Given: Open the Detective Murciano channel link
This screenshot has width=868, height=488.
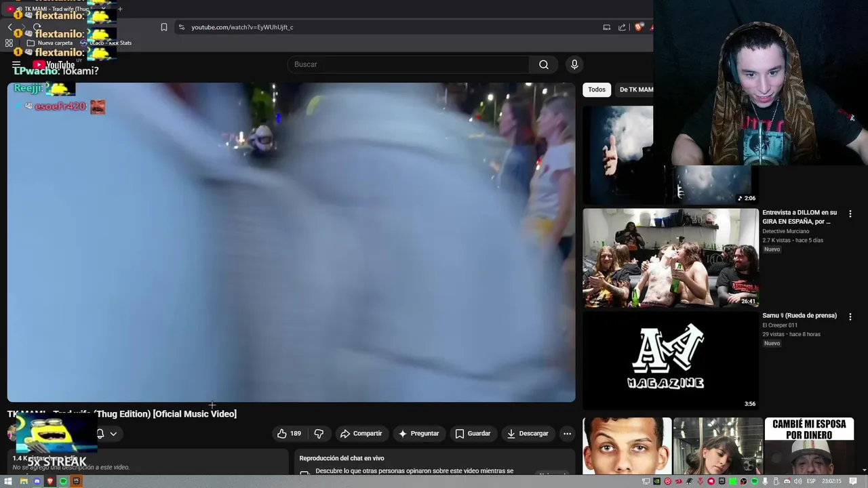Looking at the screenshot, I should tap(785, 231).
